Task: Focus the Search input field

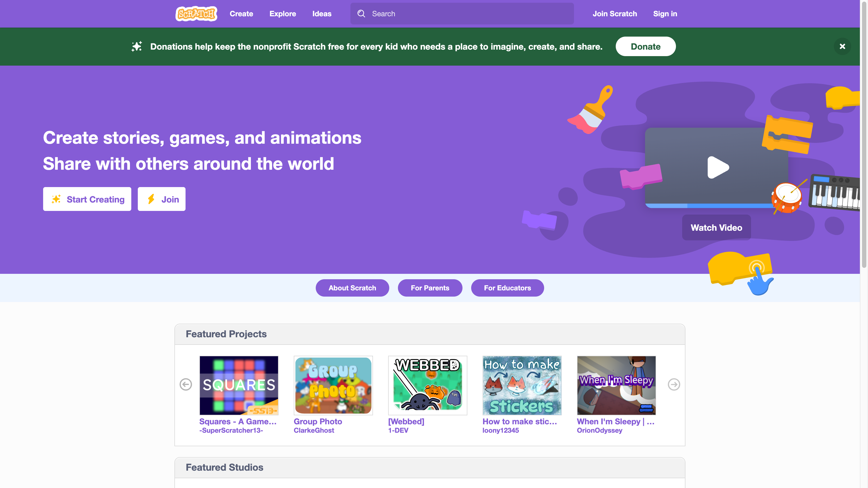Action: [462, 14]
